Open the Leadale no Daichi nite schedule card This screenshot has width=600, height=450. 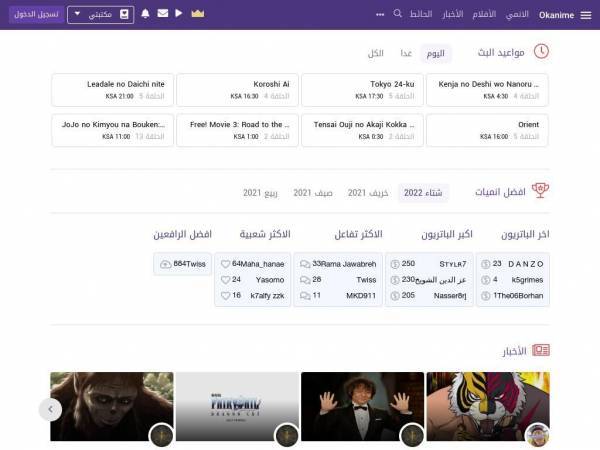[x=112, y=90]
